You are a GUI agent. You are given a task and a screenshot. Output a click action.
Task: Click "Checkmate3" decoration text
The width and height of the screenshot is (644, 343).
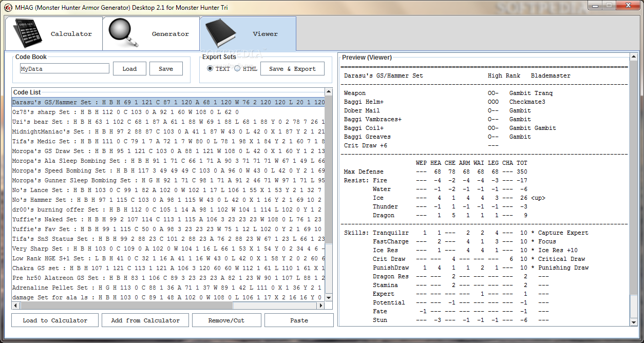[x=527, y=102]
